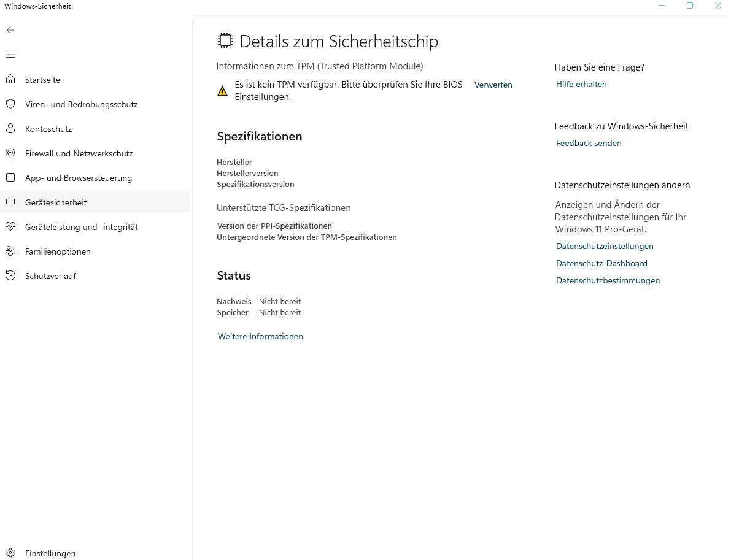
Task: Click the App- und Browsersteuerung window icon
Action: point(10,178)
